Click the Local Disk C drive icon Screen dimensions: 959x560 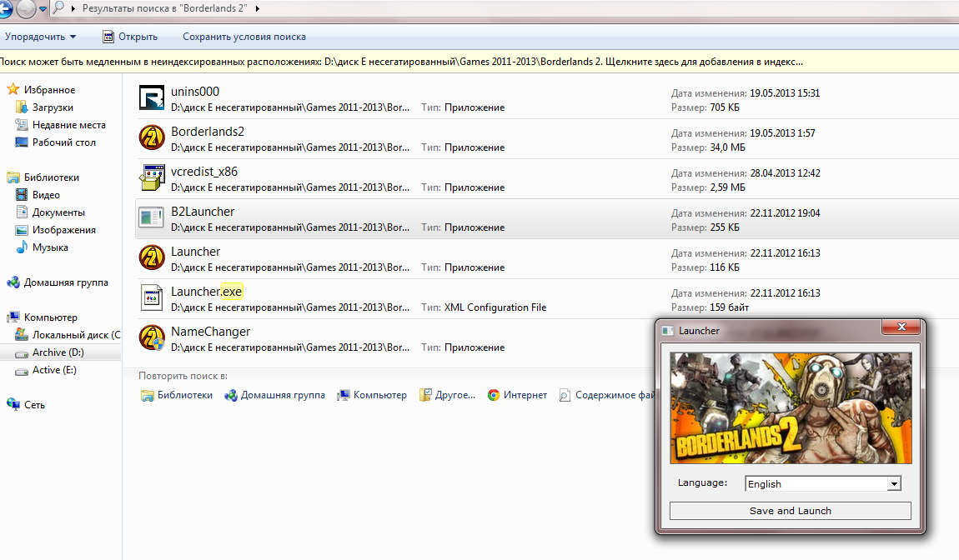click(x=22, y=334)
